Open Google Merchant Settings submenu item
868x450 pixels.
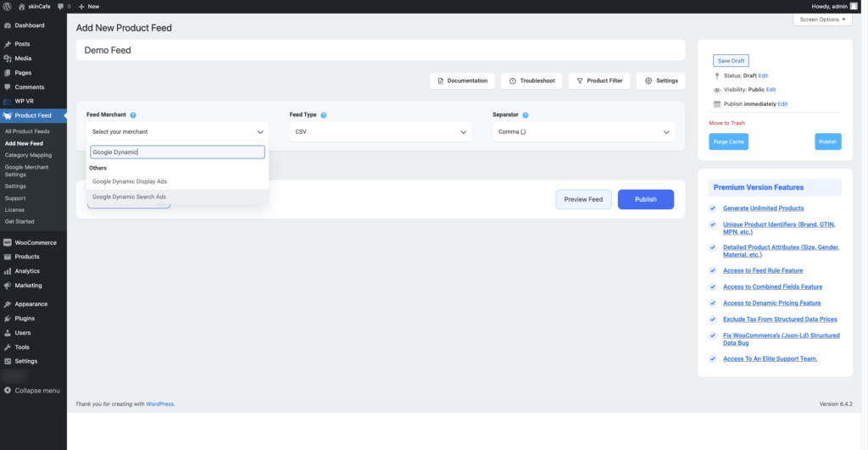coord(26,170)
